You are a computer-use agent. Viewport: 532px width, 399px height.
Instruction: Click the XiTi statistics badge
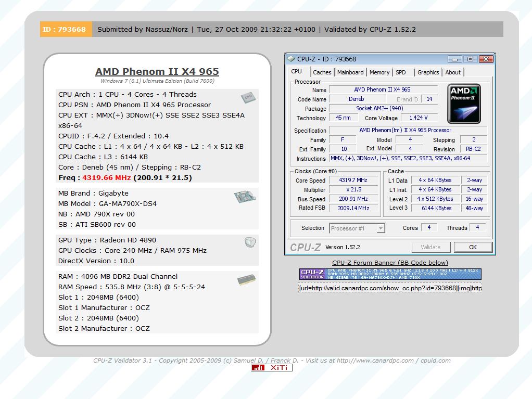pos(272,367)
